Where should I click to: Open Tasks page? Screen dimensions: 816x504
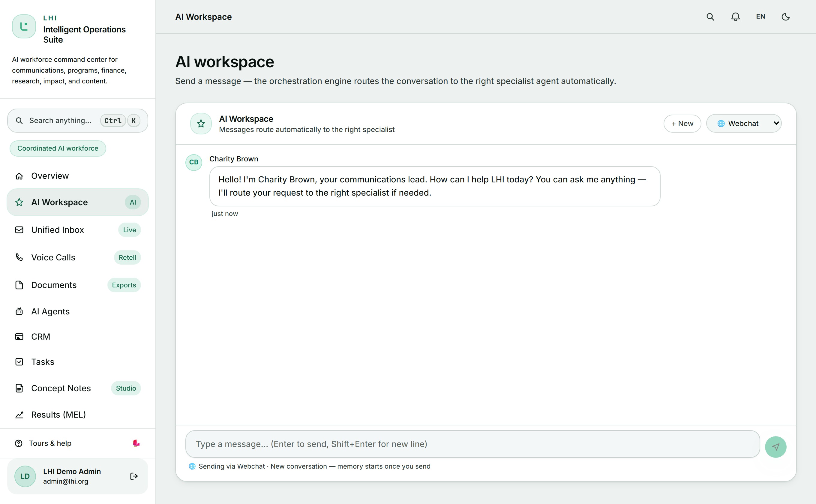(x=78, y=362)
